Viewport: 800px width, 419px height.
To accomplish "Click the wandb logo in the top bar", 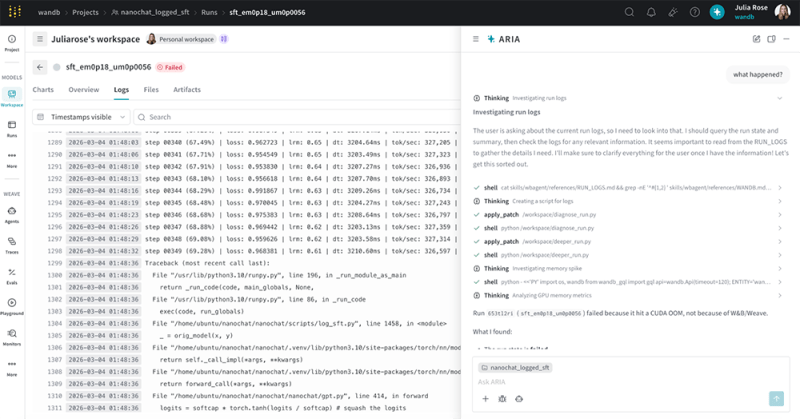I will (15, 12).
